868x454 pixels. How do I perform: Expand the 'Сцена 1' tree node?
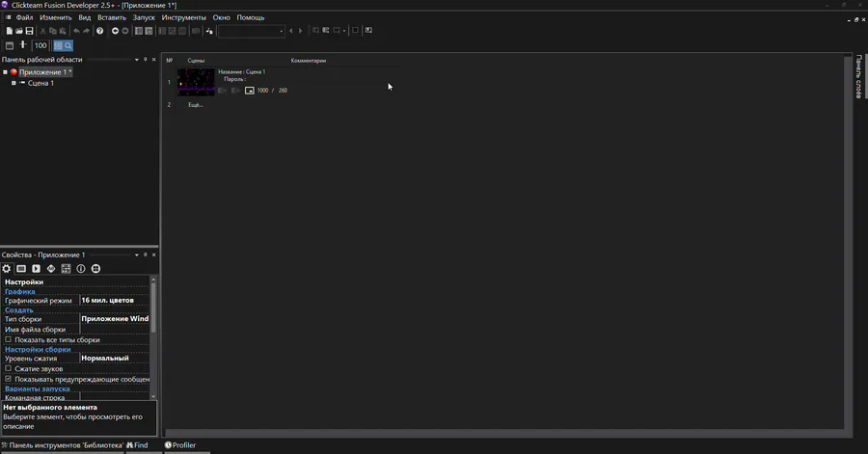[14, 83]
